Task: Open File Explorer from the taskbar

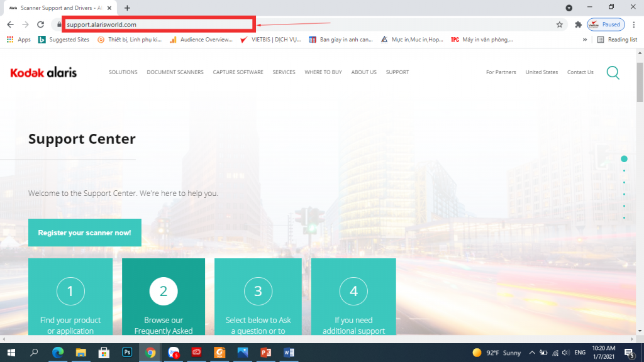Action: (81, 353)
